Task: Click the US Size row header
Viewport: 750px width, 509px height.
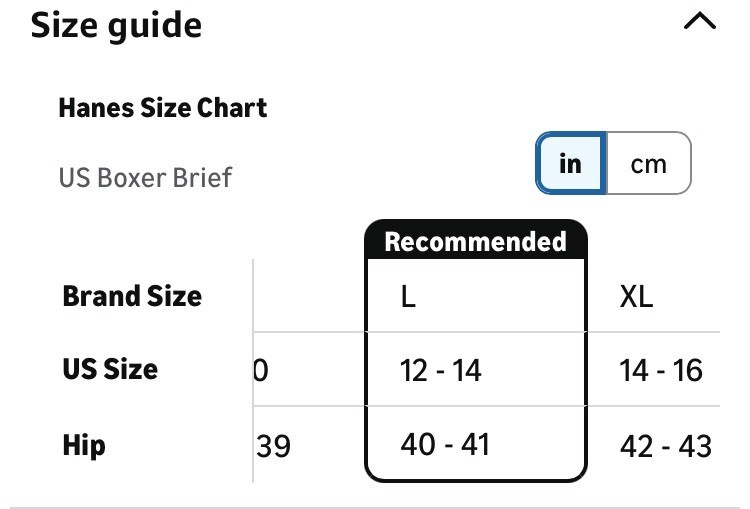Action: coord(110,369)
